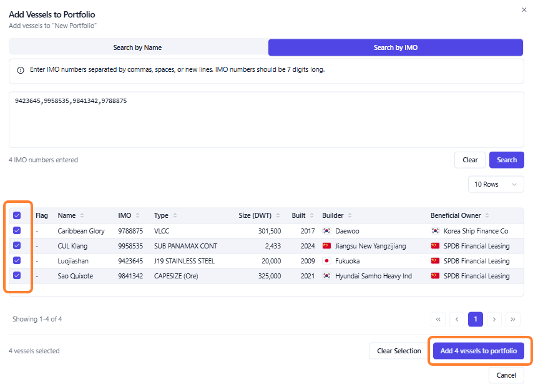
Task: Sort table by Builder column arrows
Action: click(x=350, y=215)
